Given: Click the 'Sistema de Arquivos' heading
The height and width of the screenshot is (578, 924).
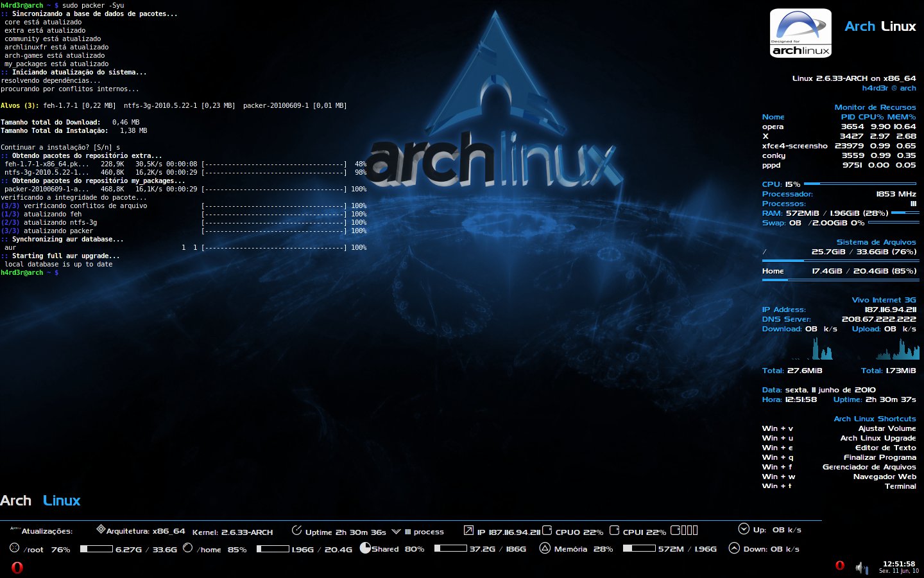Looking at the screenshot, I should pyautogui.click(x=877, y=242).
